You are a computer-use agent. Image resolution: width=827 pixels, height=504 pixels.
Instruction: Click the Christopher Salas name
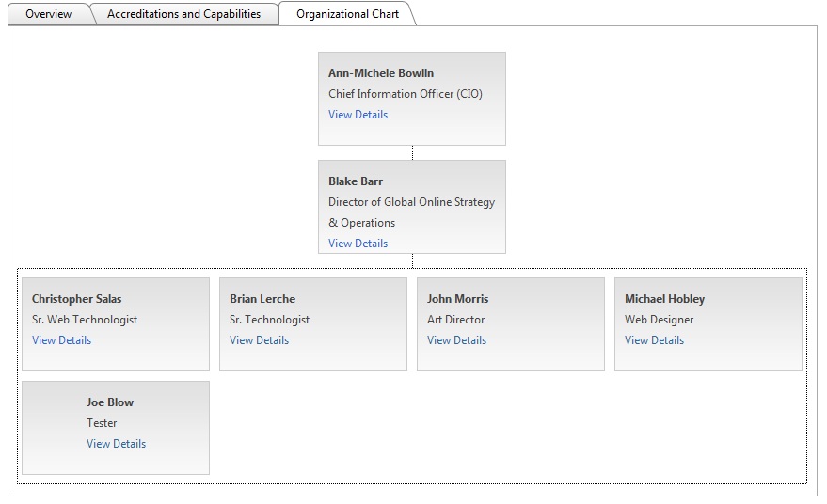[77, 299]
